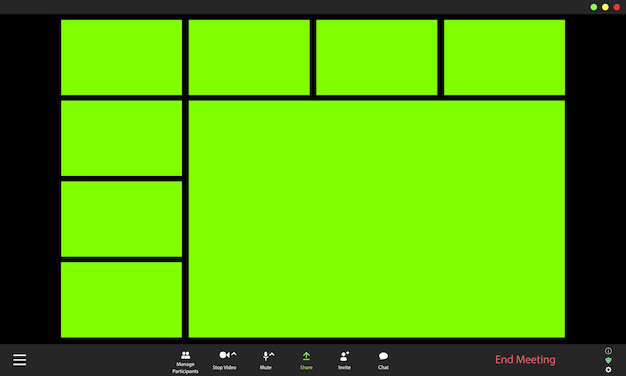Click the green window control dot
This screenshot has width=626, height=376.
click(x=594, y=7)
